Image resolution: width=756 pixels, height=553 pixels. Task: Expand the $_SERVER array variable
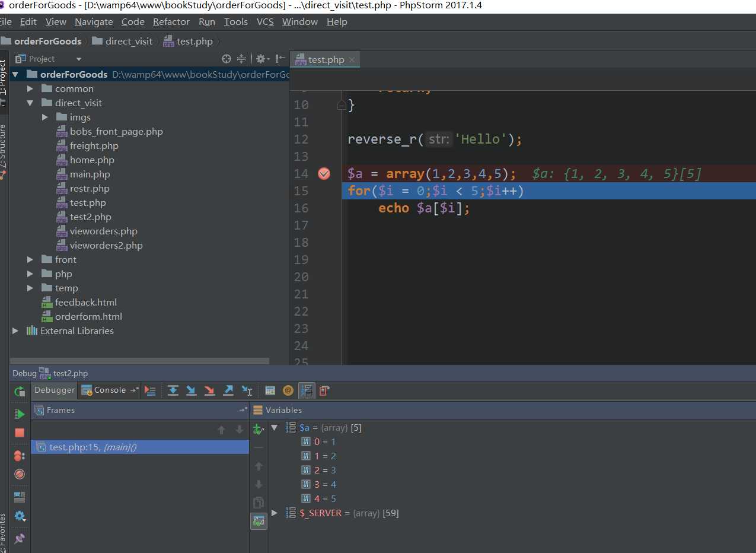tap(274, 513)
